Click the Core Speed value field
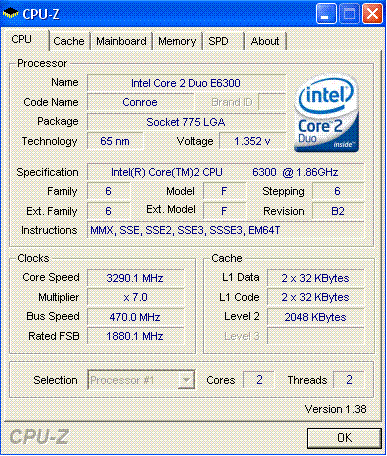This screenshot has height=456, width=387. (135, 278)
